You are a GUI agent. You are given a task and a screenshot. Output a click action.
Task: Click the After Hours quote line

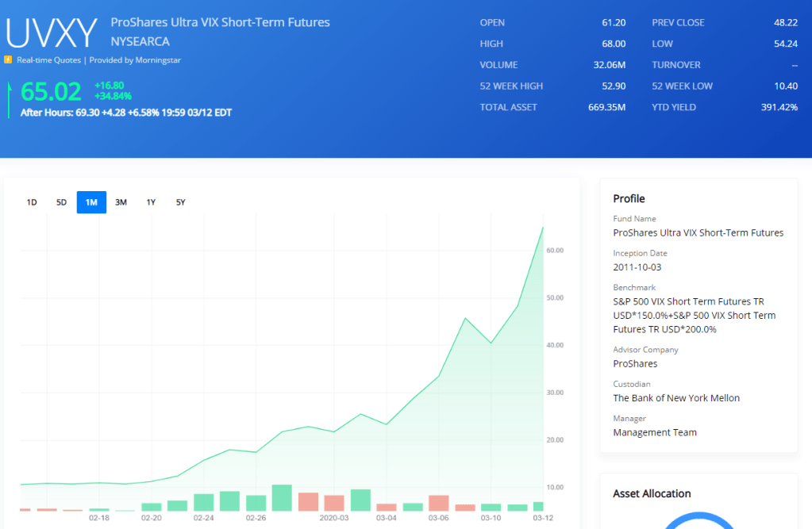click(126, 113)
